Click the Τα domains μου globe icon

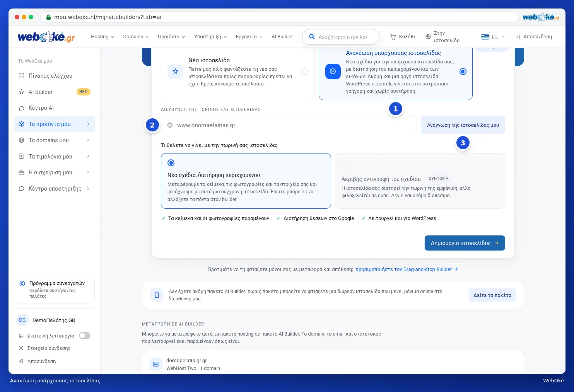click(22, 140)
